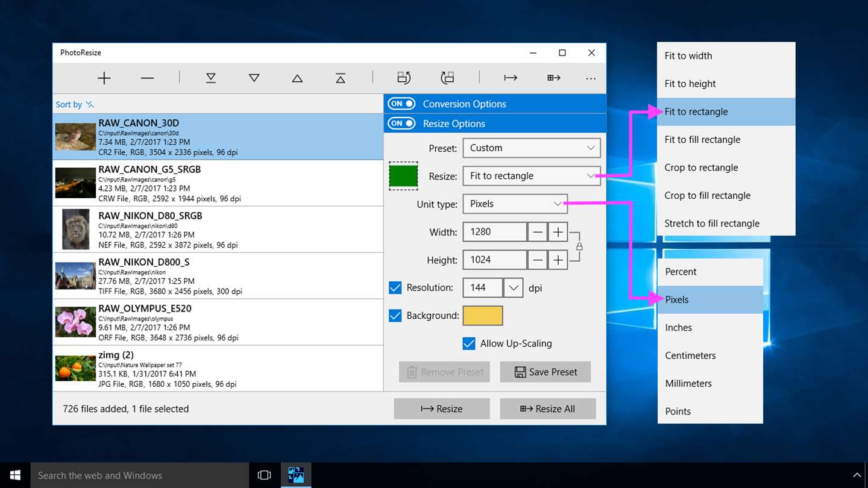Image resolution: width=868 pixels, height=488 pixels.
Task: Choose Percent unit type
Action: 710,272
